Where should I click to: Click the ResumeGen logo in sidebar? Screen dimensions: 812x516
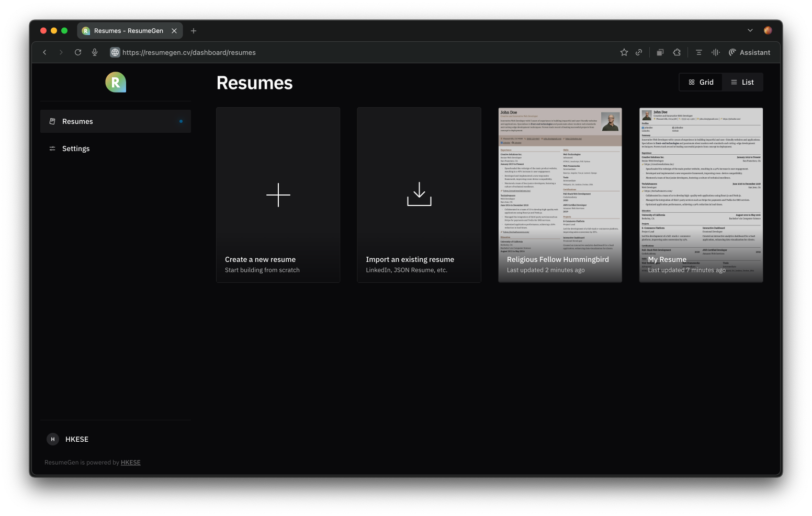coord(116,82)
